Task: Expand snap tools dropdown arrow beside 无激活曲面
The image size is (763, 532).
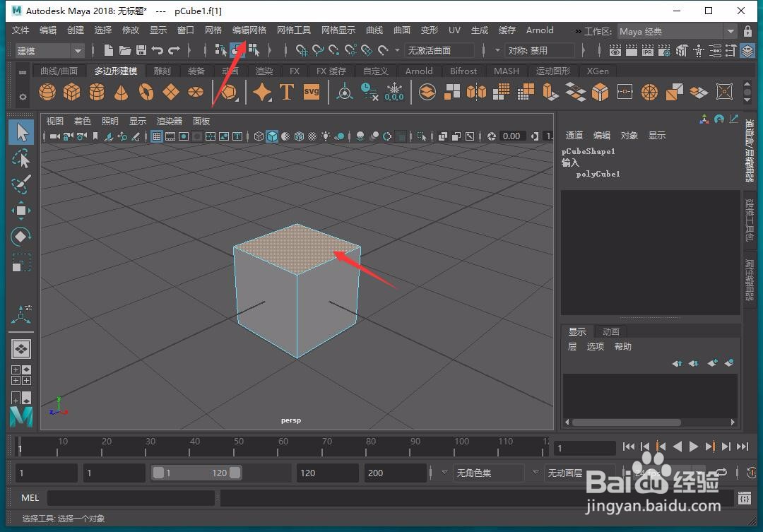Action: point(397,50)
